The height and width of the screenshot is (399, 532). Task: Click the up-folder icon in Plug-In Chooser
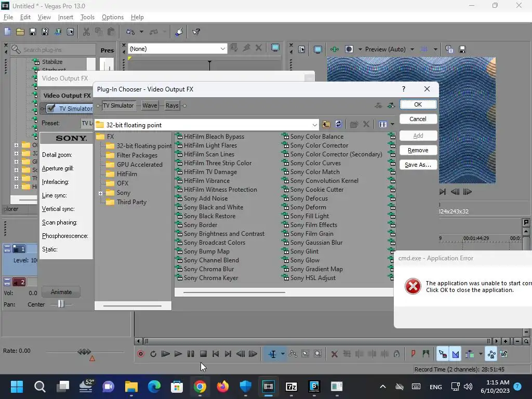pos(326,124)
